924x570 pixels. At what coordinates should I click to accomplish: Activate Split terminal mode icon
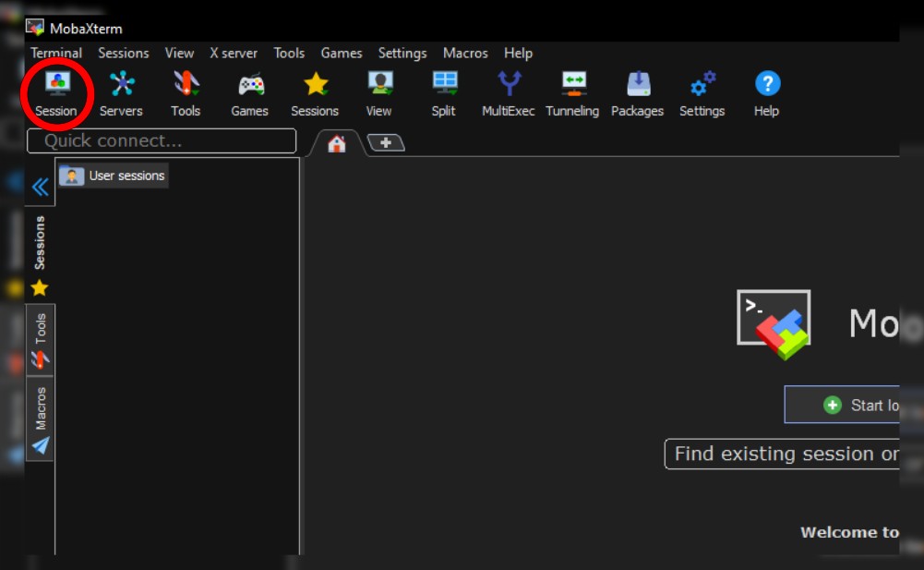pos(444,94)
